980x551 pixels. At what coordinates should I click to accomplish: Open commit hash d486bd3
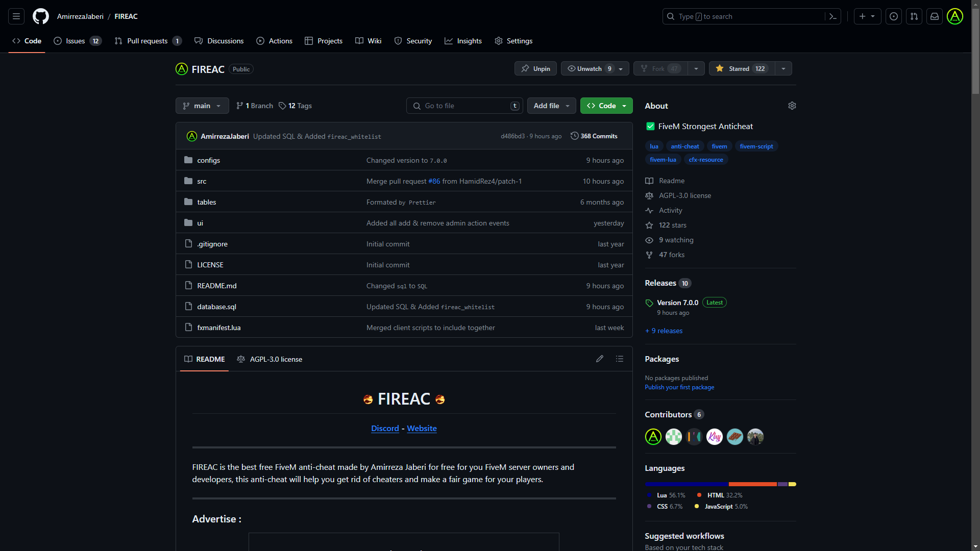tap(512, 136)
